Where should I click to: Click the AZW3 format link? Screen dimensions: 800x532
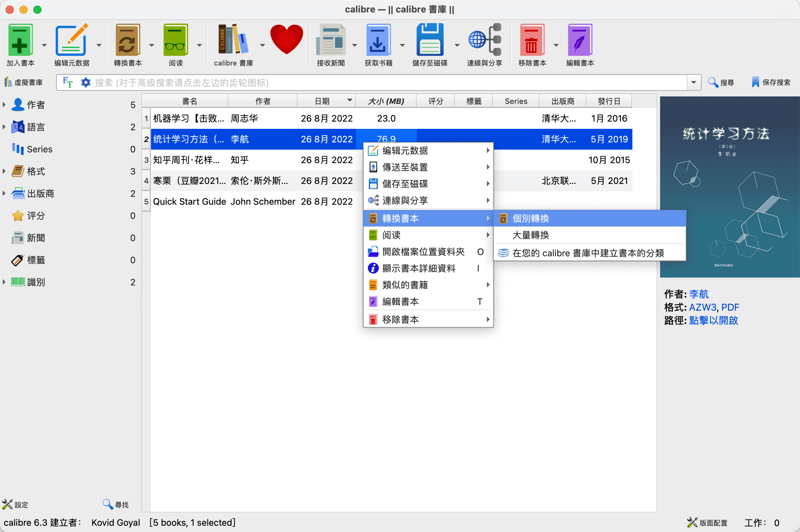click(703, 307)
